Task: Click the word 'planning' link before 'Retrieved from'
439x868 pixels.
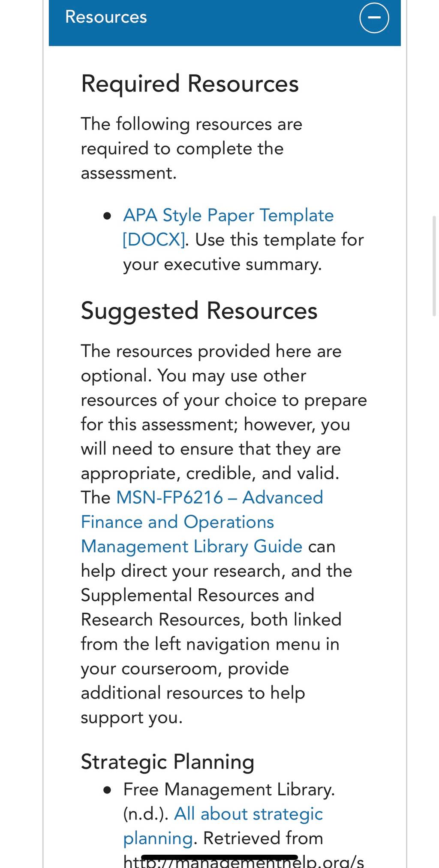Action: click(x=158, y=838)
